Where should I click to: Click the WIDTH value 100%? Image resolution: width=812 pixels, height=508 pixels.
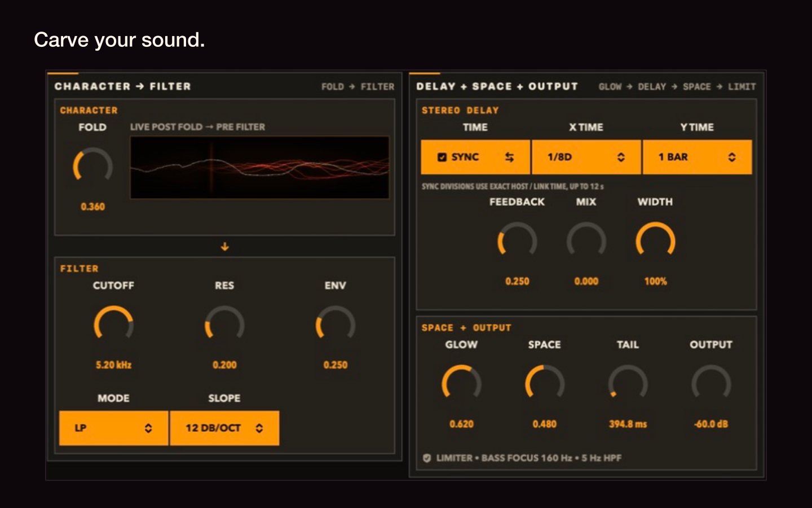click(655, 281)
